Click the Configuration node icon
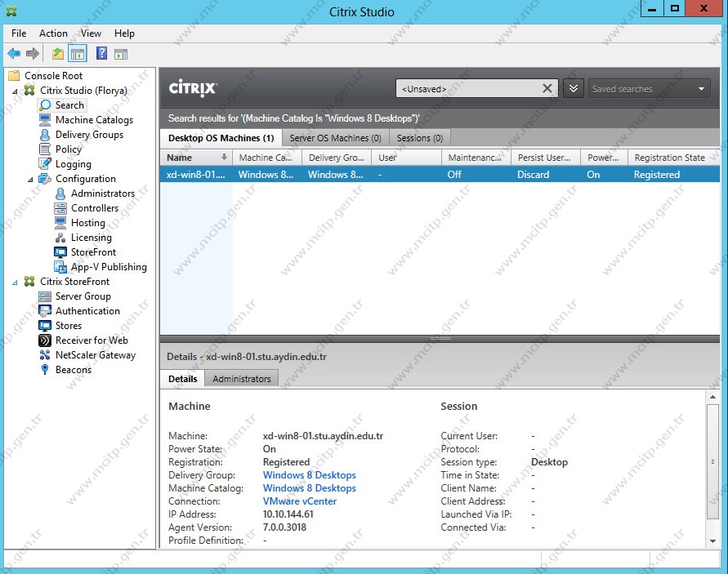Screen dimensions: 728x574 tap(45, 179)
